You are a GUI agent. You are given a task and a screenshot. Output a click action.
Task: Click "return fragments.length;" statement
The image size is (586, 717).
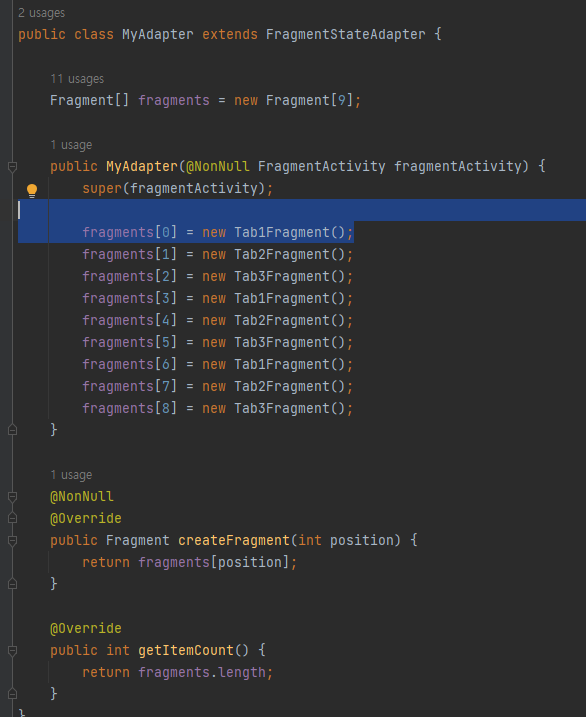coord(177,672)
